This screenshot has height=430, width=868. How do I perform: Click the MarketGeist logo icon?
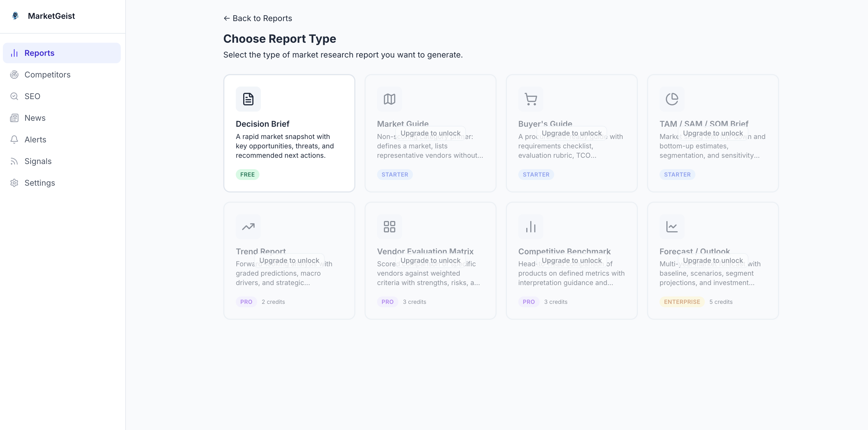tap(15, 15)
